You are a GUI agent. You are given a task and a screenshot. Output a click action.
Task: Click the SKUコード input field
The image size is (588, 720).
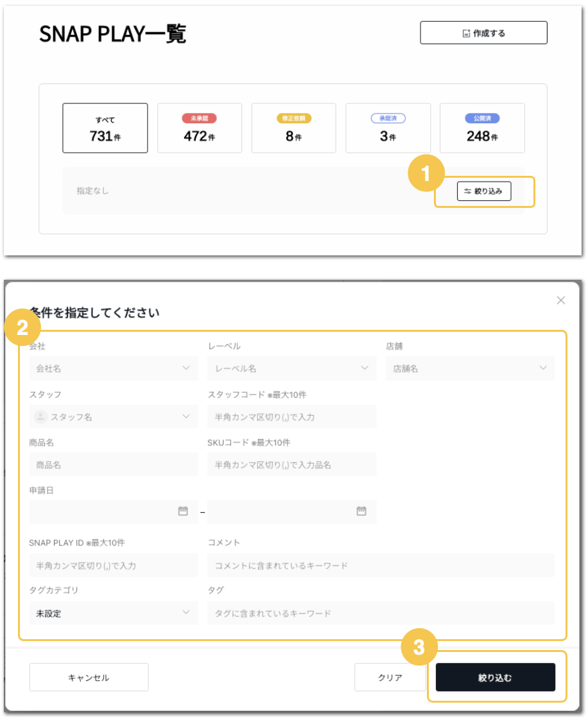coord(291,465)
